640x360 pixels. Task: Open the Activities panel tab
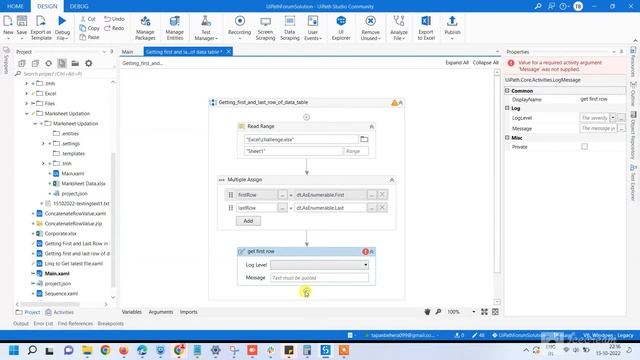60,312
